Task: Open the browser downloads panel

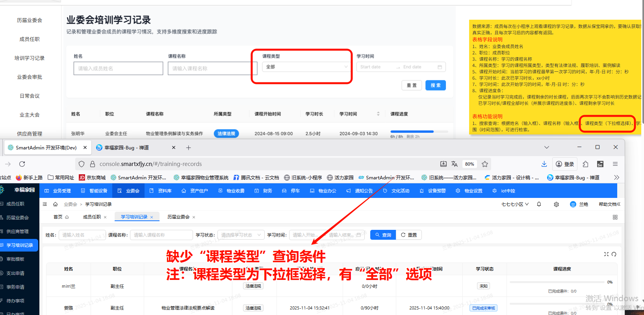Action: pyautogui.click(x=544, y=164)
